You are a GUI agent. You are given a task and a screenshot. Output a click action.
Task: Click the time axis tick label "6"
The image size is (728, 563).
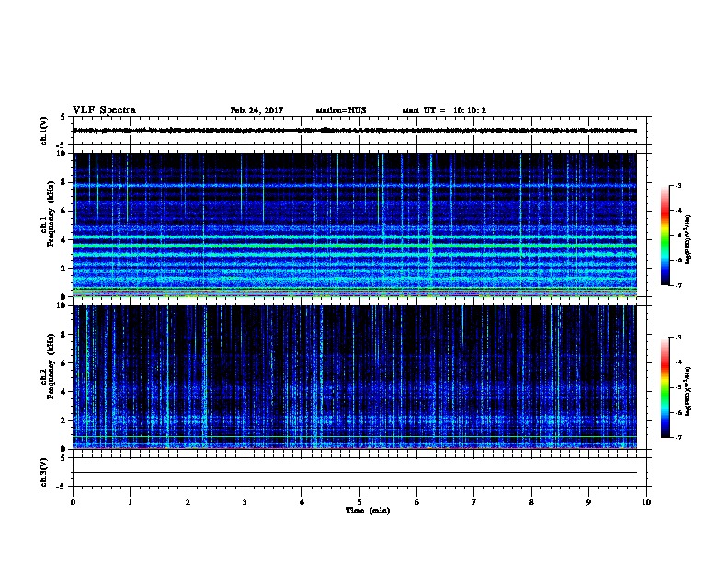(x=417, y=502)
